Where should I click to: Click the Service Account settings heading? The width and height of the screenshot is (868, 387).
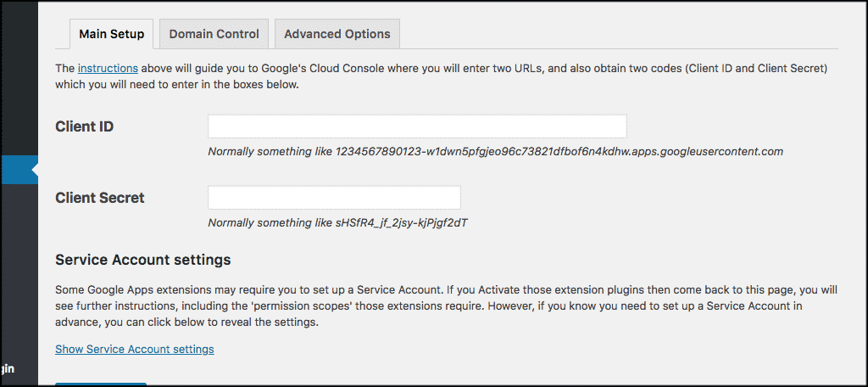(x=142, y=260)
